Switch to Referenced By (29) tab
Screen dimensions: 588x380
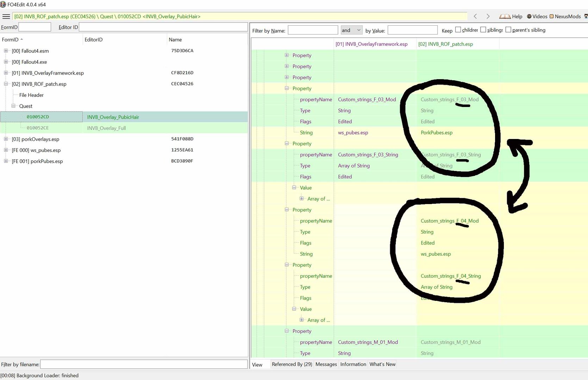[x=292, y=364]
